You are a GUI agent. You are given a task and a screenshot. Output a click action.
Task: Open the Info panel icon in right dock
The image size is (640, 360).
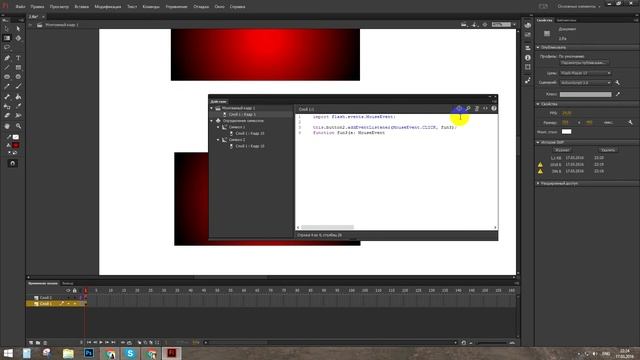(x=528, y=58)
